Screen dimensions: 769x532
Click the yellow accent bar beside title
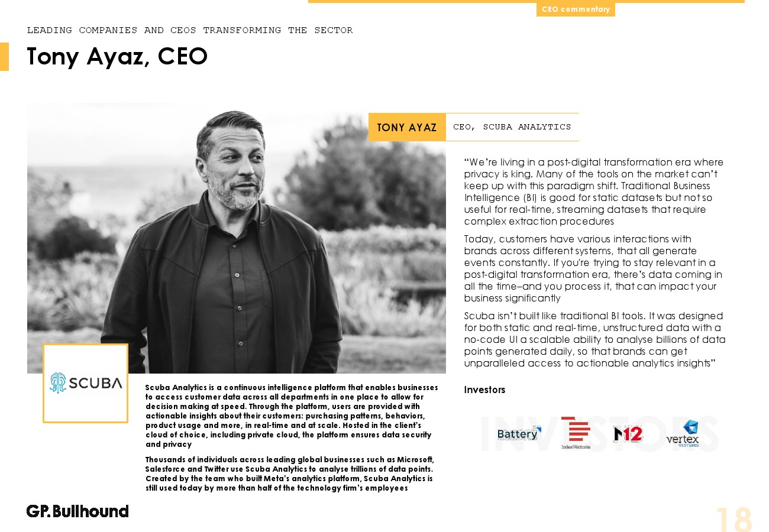coord(4,57)
